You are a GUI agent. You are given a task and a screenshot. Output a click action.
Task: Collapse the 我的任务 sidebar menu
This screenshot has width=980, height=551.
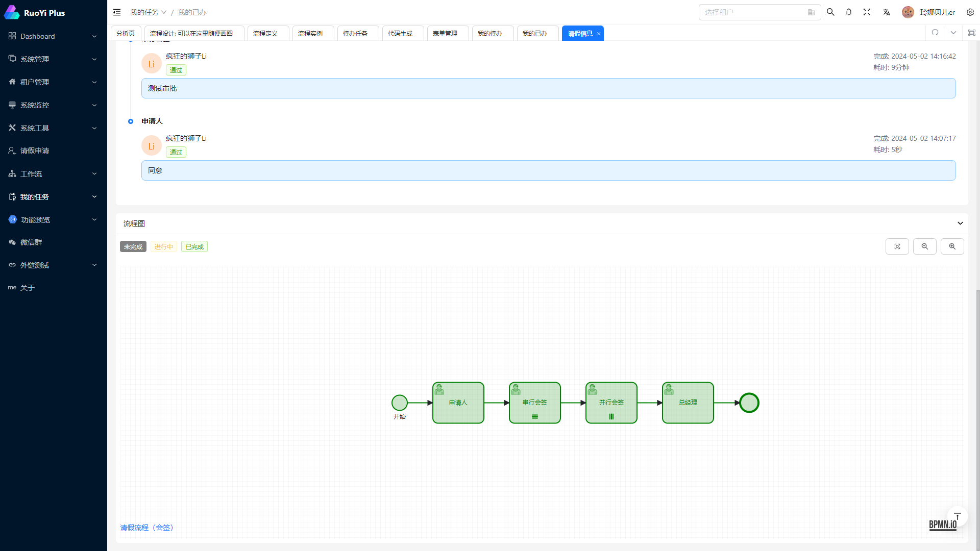coord(54,197)
